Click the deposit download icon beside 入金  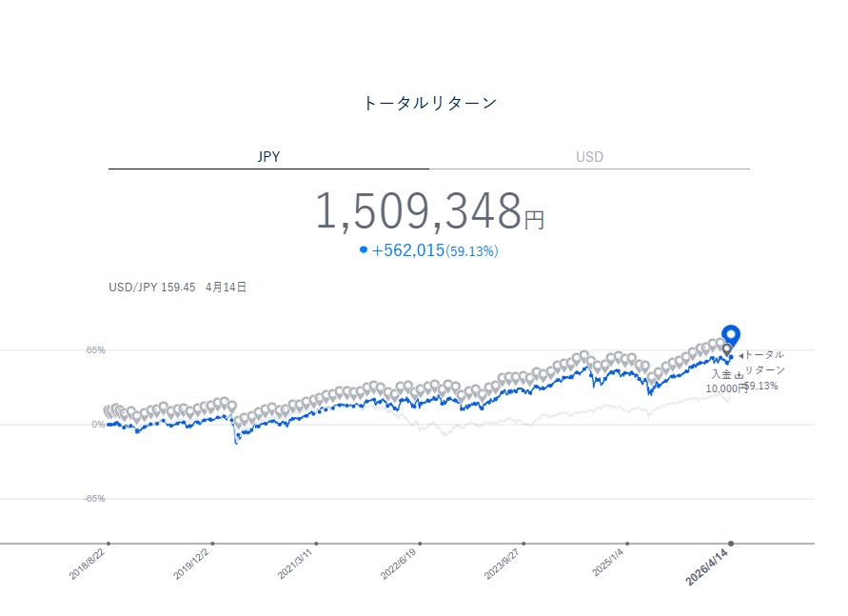739,375
